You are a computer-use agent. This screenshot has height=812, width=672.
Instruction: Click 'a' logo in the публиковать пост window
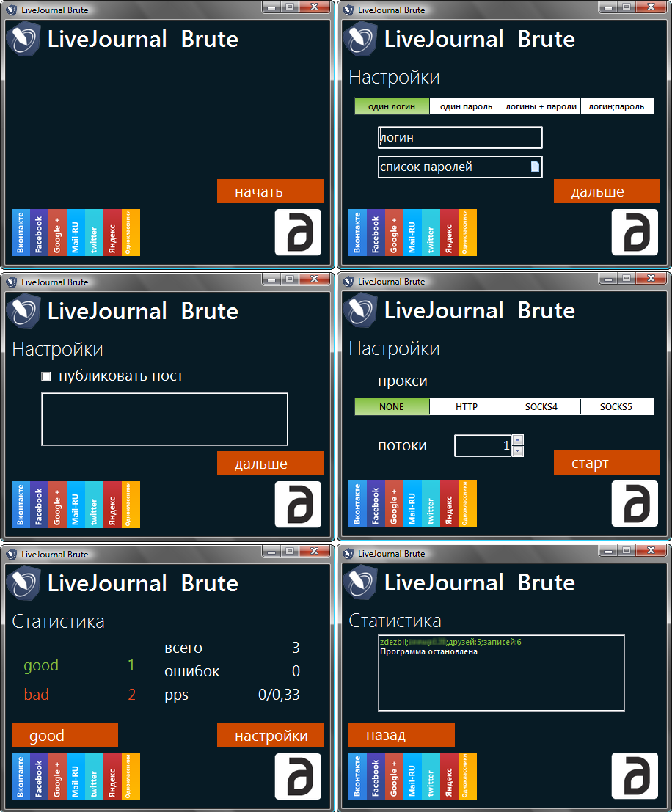coord(298,505)
